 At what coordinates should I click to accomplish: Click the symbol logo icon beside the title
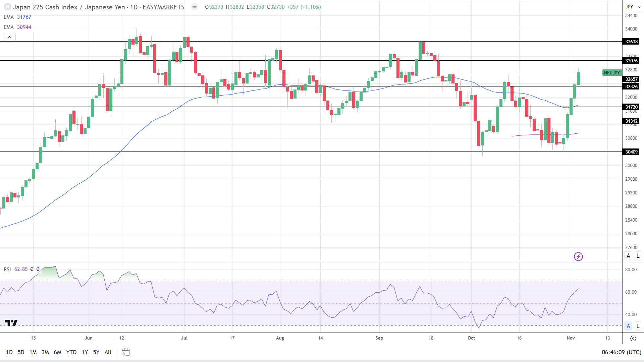pyautogui.click(x=7, y=7)
